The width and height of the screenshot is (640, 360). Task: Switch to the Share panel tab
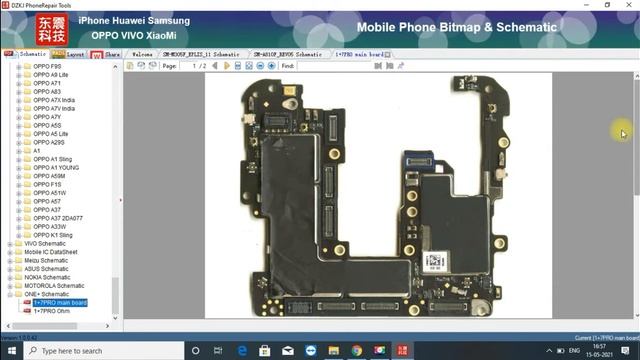pyautogui.click(x=106, y=54)
